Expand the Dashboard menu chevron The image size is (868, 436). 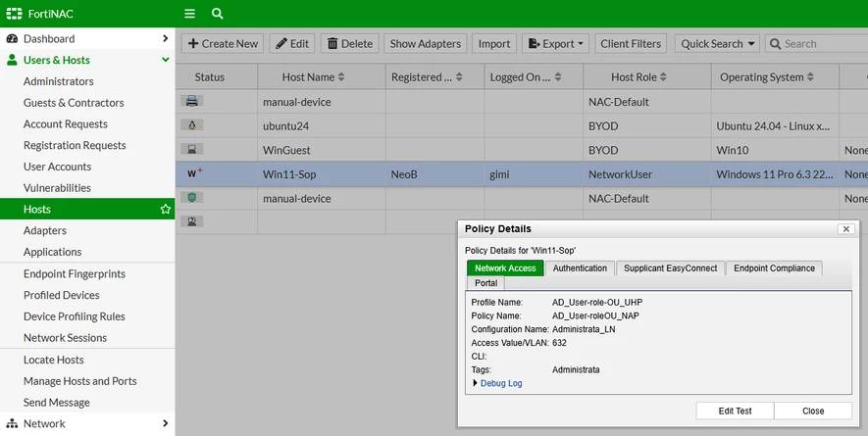165,38
